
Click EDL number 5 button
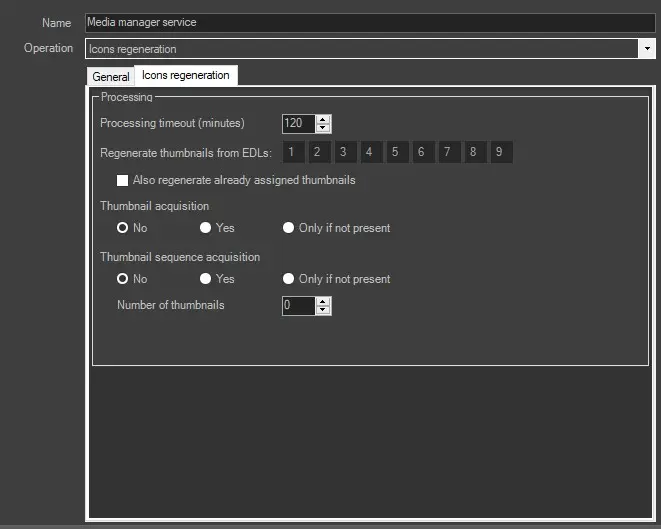coord(395,152)
